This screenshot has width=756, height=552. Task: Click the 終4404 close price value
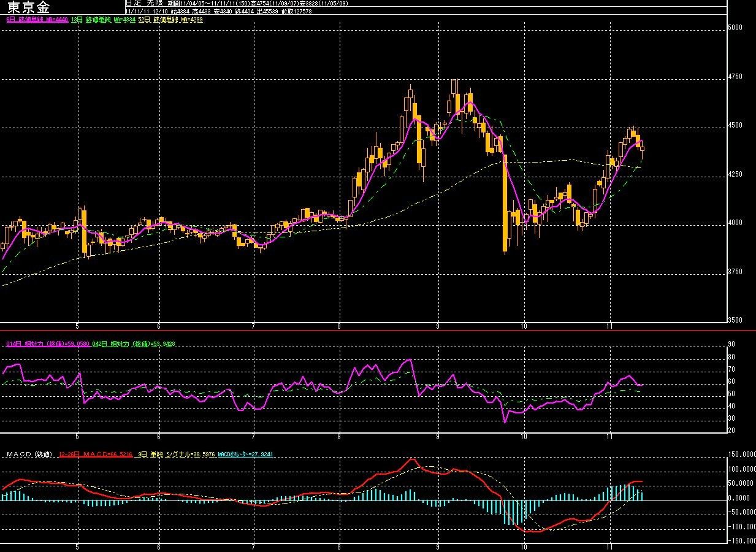[244, 11]
